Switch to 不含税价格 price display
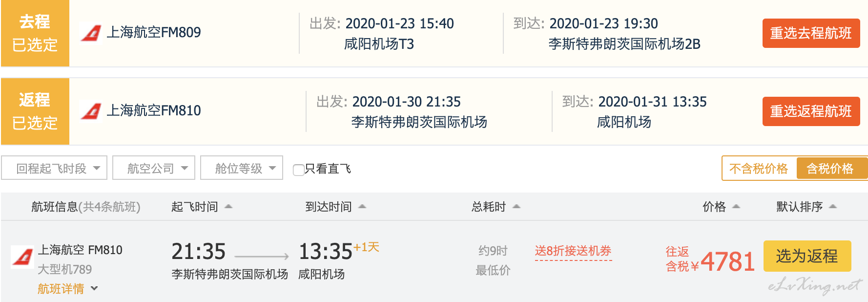Viewport: 868px width, 302px height. point(759,169)
